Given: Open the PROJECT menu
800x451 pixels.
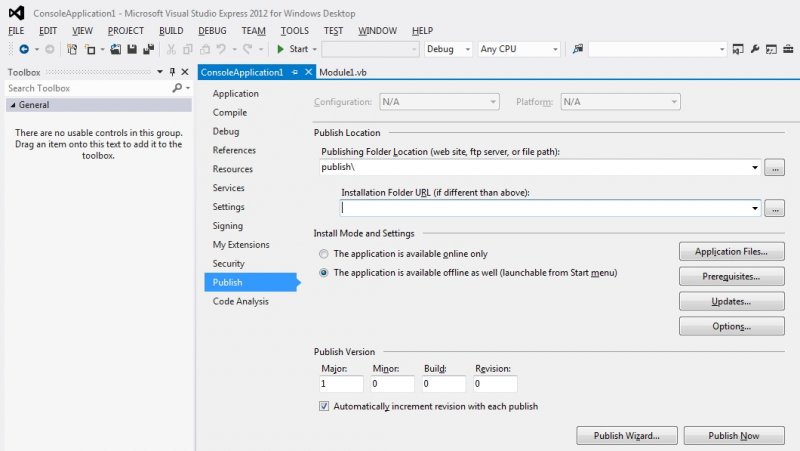Looking at the screenshot, I should point(126,31).
